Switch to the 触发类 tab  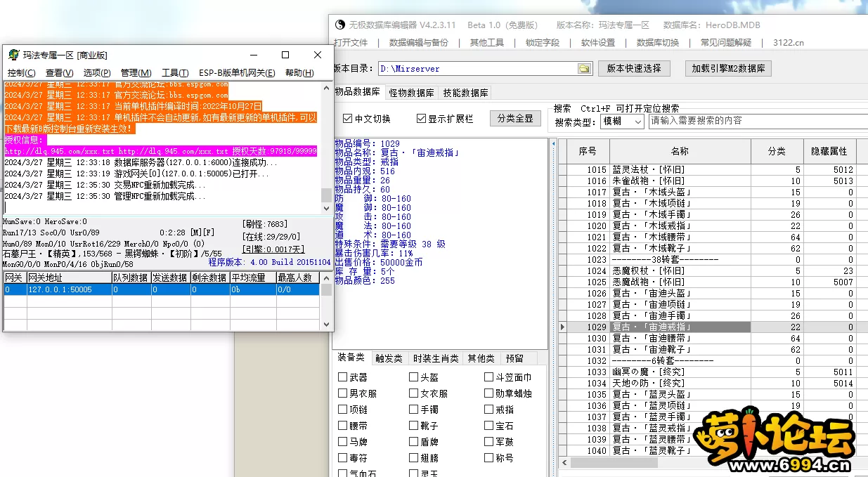point(389,358)
